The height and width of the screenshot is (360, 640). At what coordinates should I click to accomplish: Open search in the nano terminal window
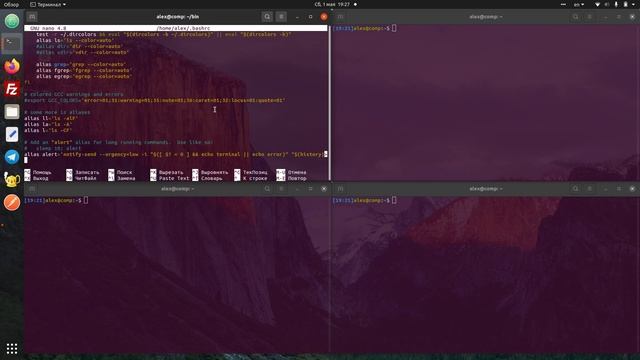pyautogui.click(x=267, y=17)
